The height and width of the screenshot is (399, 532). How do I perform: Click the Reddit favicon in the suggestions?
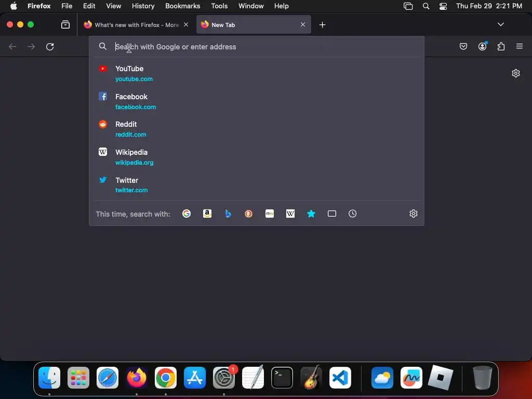pos(103,124)
